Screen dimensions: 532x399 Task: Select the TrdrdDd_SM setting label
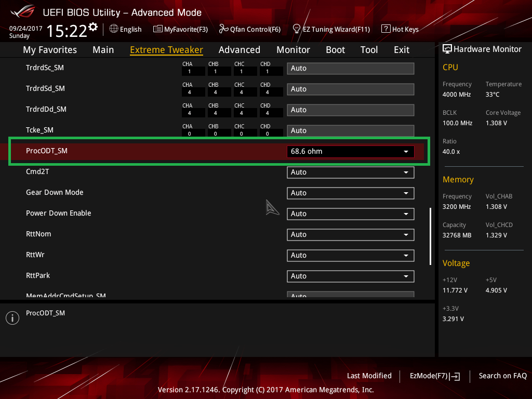(46, 109)
